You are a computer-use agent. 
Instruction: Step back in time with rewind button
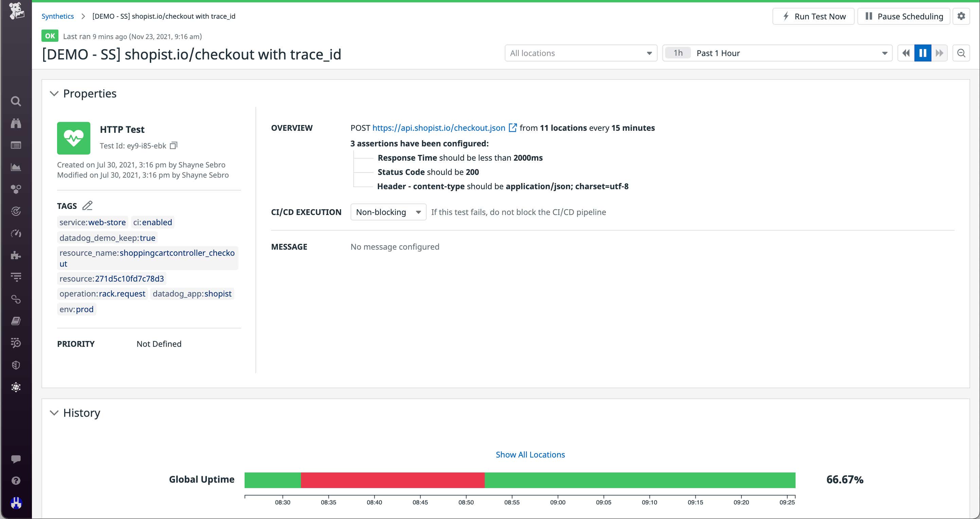point(906,53)
